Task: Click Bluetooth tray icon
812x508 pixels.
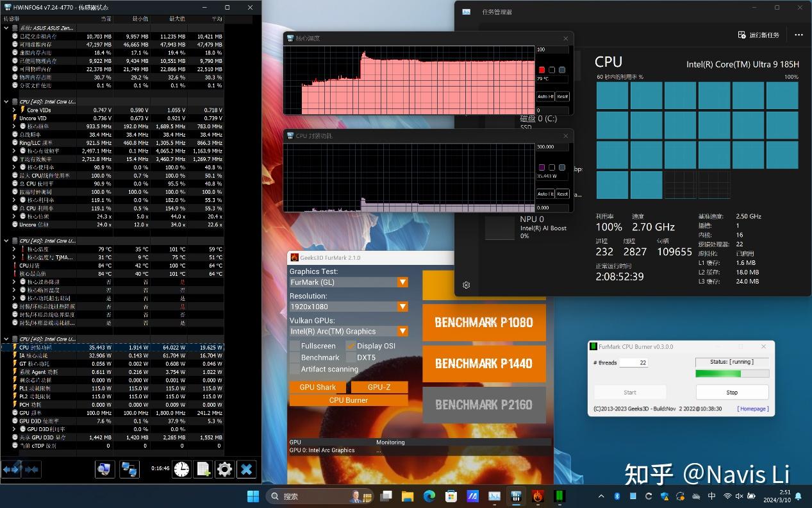Action: pos(617,496)
